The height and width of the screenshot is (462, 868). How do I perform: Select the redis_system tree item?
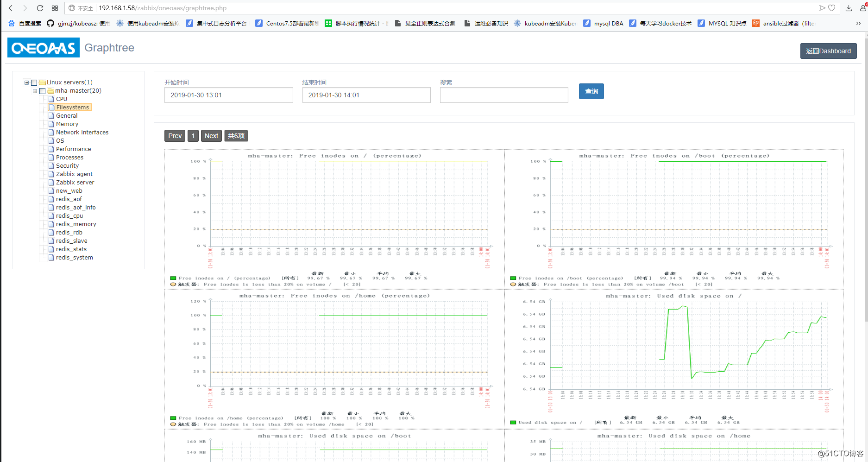click(75, 258)
